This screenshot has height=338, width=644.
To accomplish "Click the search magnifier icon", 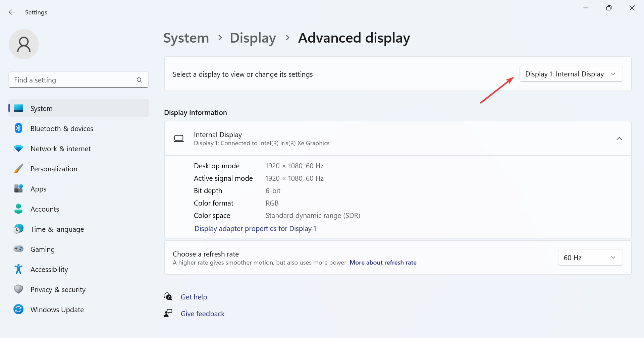I will [x=140, y=80].
